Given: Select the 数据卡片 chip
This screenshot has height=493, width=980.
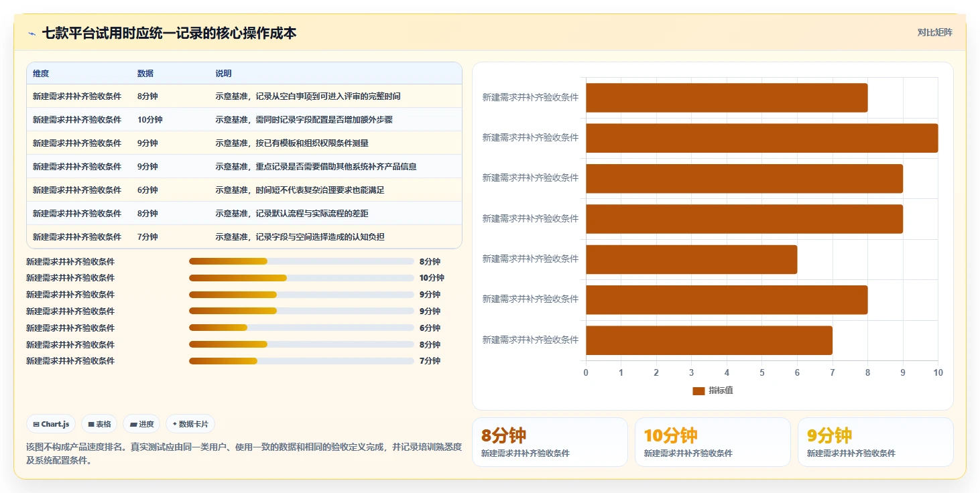Looking at the screenshot, I should click(x=190, y=424).
